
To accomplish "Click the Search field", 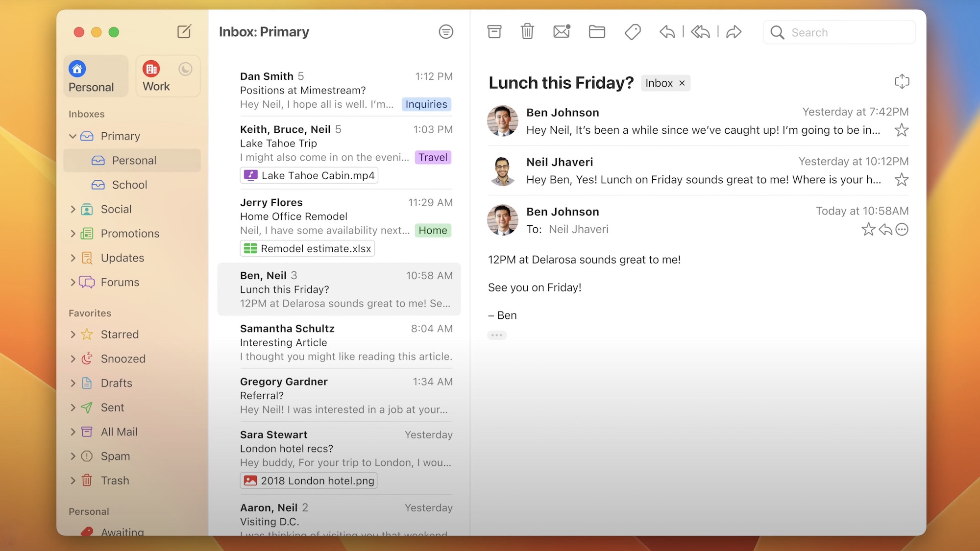I will (839, 32).
